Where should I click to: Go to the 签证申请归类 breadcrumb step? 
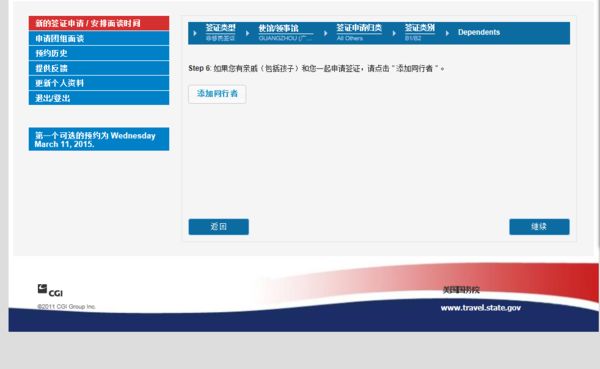pyautogui.click(x=359, y=28)
